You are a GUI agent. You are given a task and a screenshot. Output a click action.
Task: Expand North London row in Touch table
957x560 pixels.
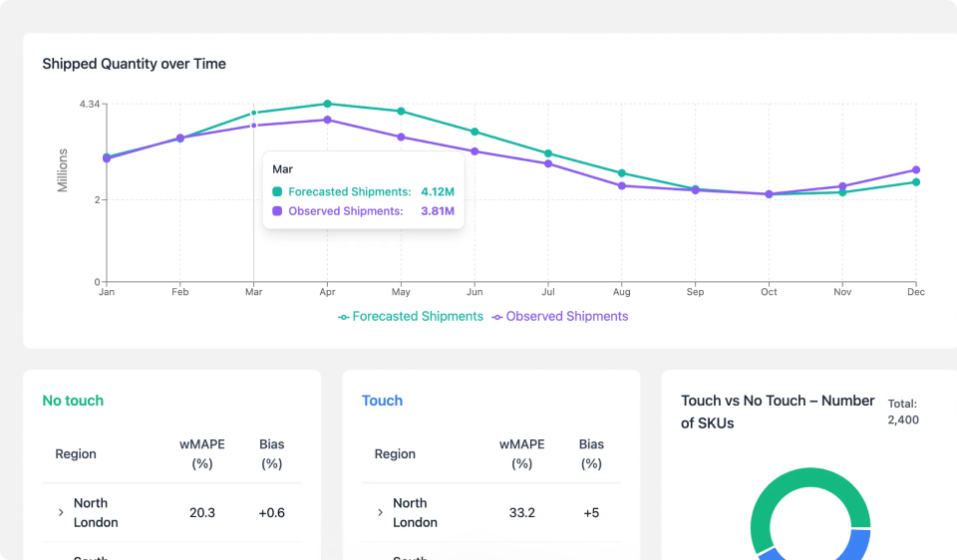pyautogui.click(x=380, y=512)
